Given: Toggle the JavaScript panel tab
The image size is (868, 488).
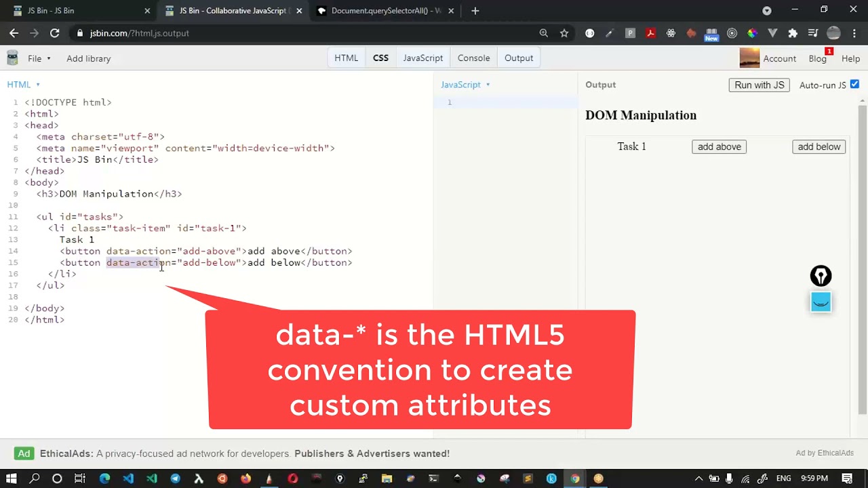Looking at the screenshot, I should tap(422, 58).
